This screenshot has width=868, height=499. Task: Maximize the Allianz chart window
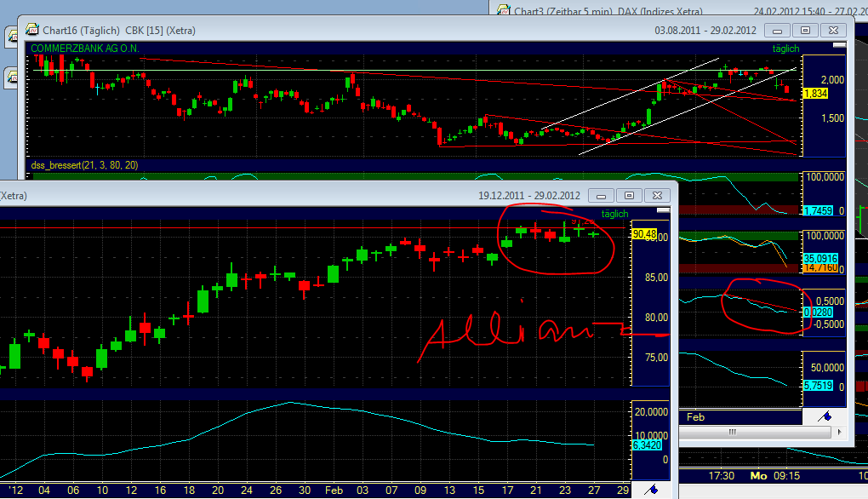point(629,195)
